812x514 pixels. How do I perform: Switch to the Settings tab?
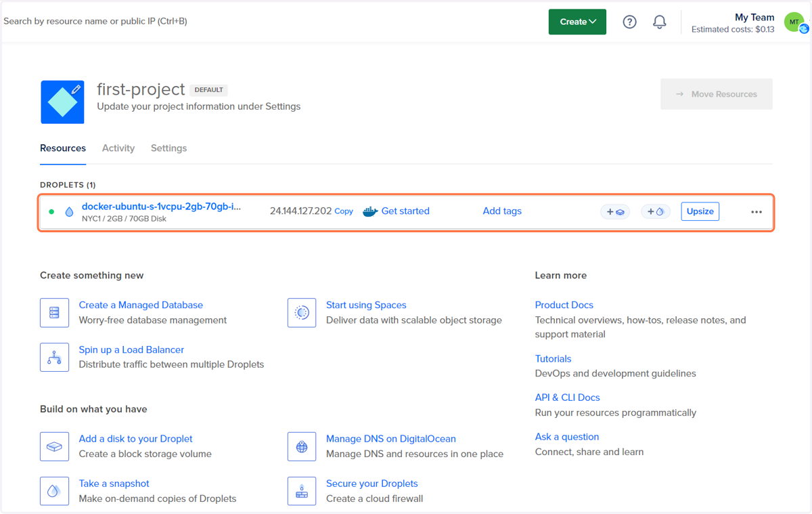168,148
